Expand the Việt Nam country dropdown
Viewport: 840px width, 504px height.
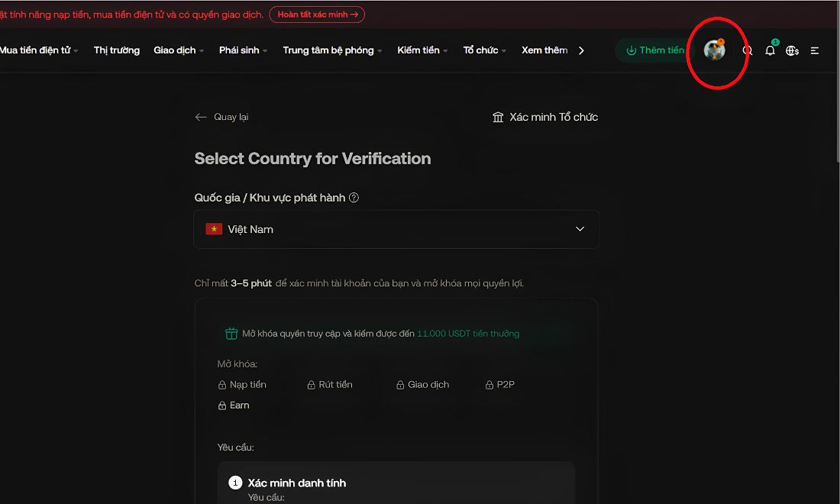tap(396, 229)
